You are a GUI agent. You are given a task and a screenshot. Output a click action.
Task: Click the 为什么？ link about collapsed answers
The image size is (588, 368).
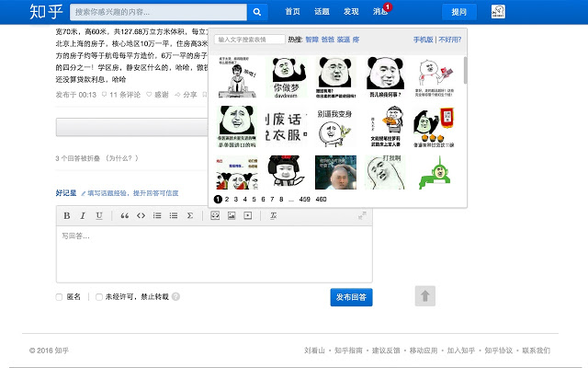coord(122,158)
